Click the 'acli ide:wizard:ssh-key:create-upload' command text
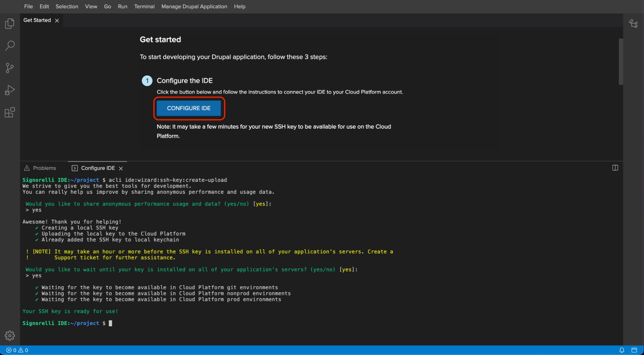This screenshot has height=355, width=644. [x=168, y=180]
